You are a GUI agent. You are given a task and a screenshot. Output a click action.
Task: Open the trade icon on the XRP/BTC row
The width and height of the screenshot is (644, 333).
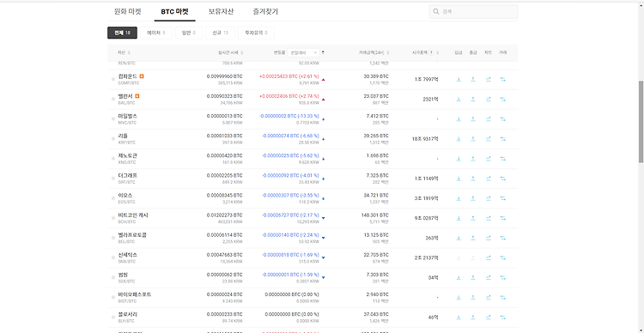[502, 139]
